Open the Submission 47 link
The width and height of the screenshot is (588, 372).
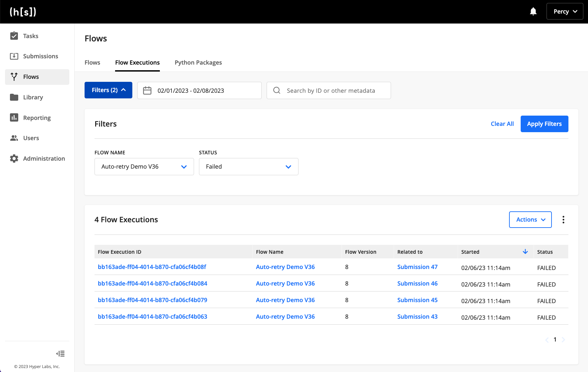417,267
